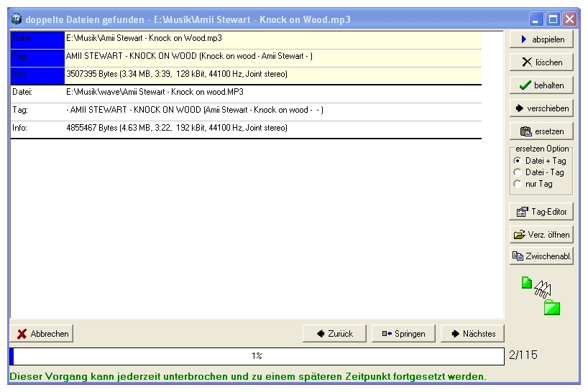Click the Springen jump button
The height and width of the screenshot is (392, 588).
(403, 334)
